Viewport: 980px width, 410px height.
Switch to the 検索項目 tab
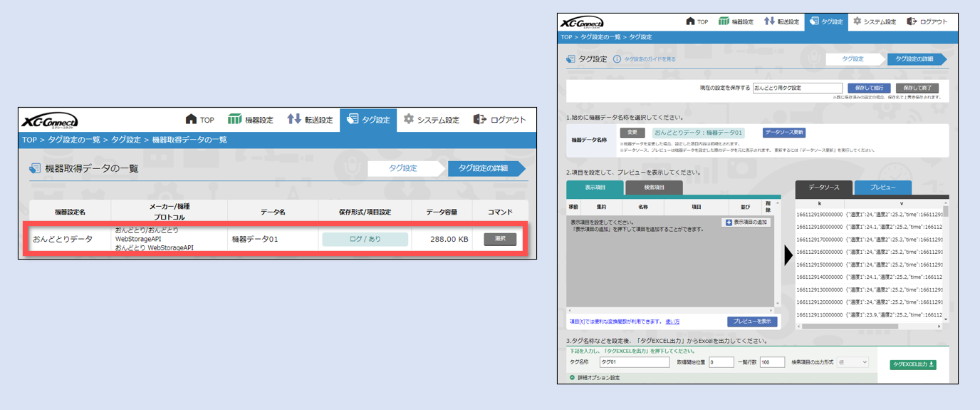click(654, 188)
